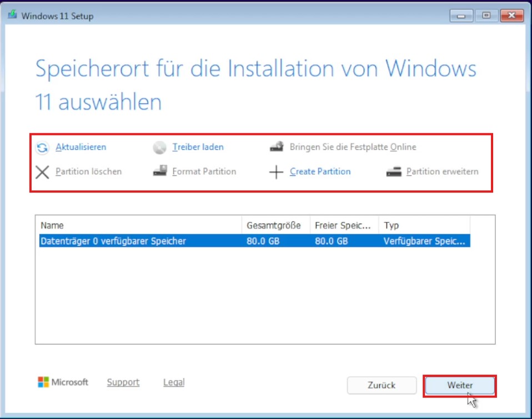Viewport: 532px width, 419px height.
Task: Click the Verfügbarer Speic... type cell
Action: 424,241
